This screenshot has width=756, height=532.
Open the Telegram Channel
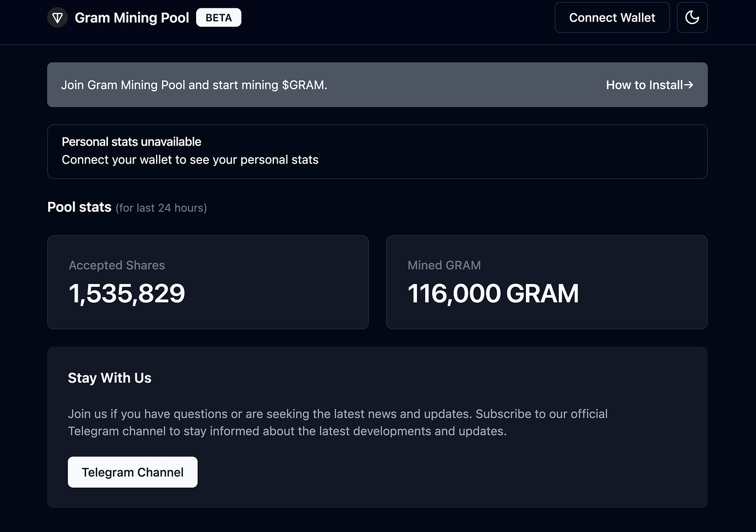pyautogui.click(x=132, y=472)
